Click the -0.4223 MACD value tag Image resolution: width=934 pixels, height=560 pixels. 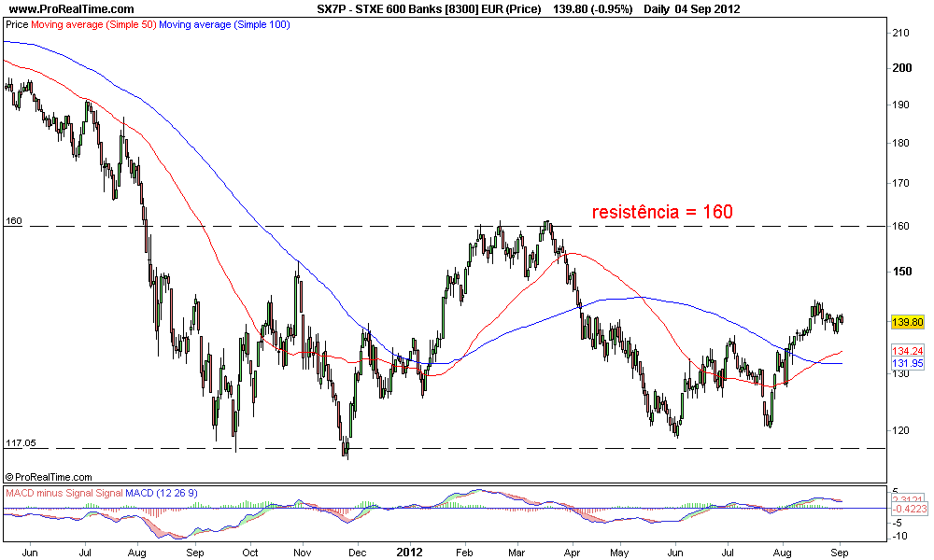(x=909, y=509)
